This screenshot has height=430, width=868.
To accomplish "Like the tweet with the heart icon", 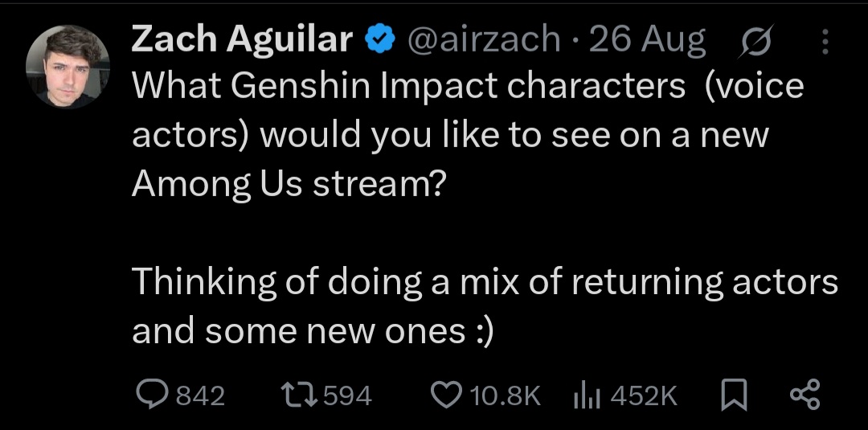I will [444, 394].
